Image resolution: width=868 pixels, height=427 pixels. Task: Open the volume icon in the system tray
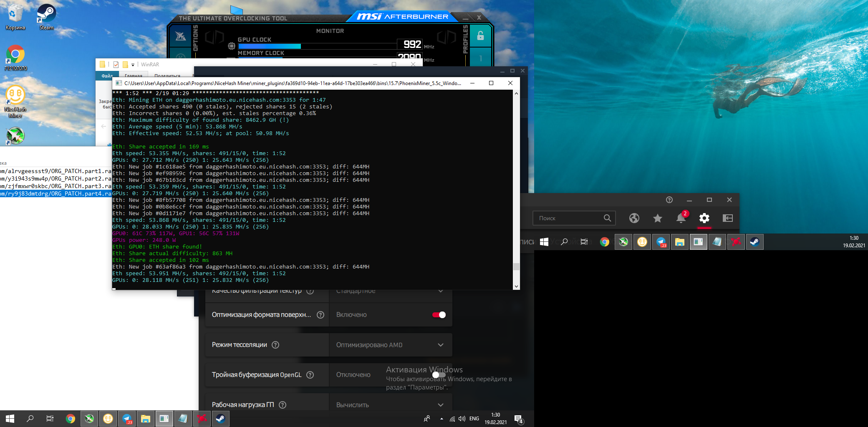point(462,419)
